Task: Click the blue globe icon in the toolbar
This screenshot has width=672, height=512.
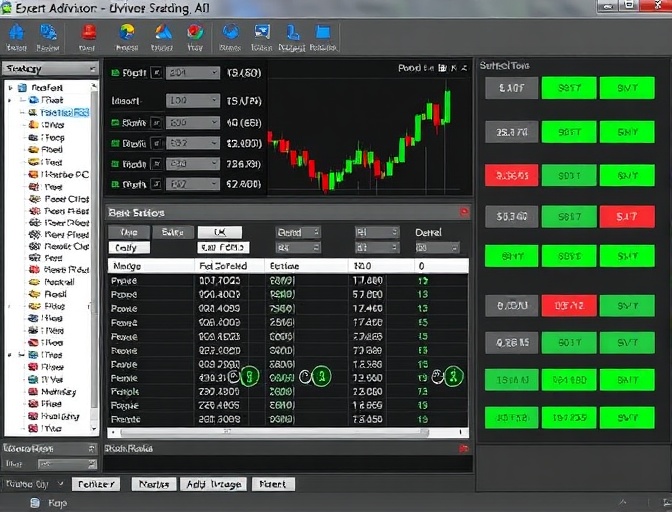Action: click(230, 34)
